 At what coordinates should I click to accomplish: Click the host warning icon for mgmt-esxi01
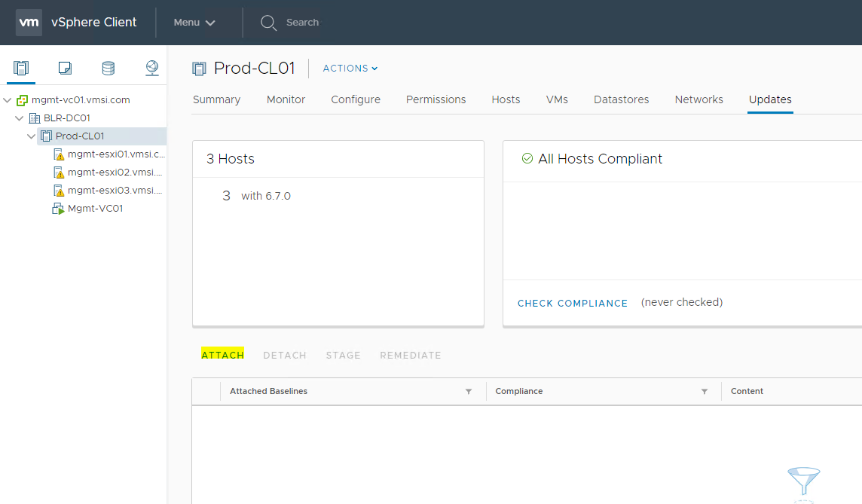[59, 154]
